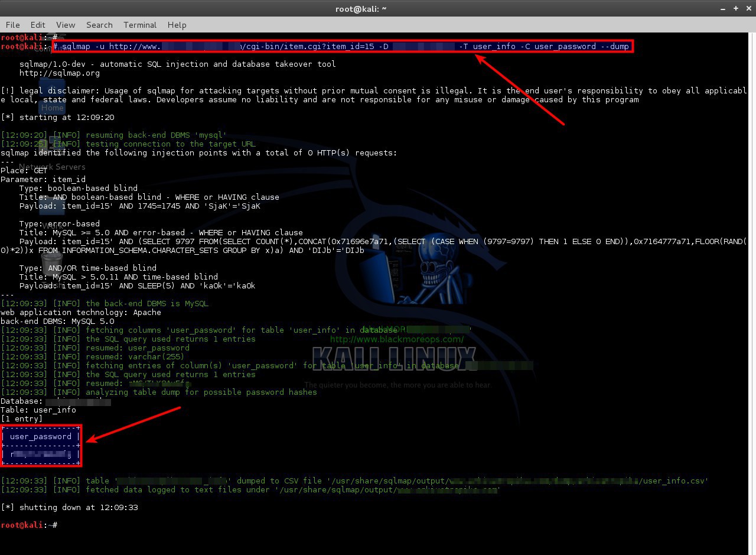Open the Search menu
This screenshot has width=756, height=555.
[99, 25]
